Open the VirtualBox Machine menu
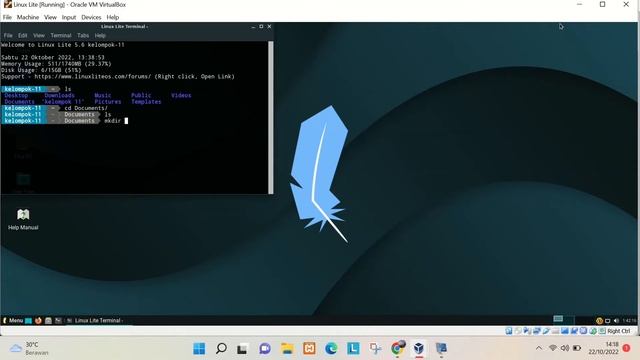The width and height of the screenshot is (640, 360). (28, 17)
